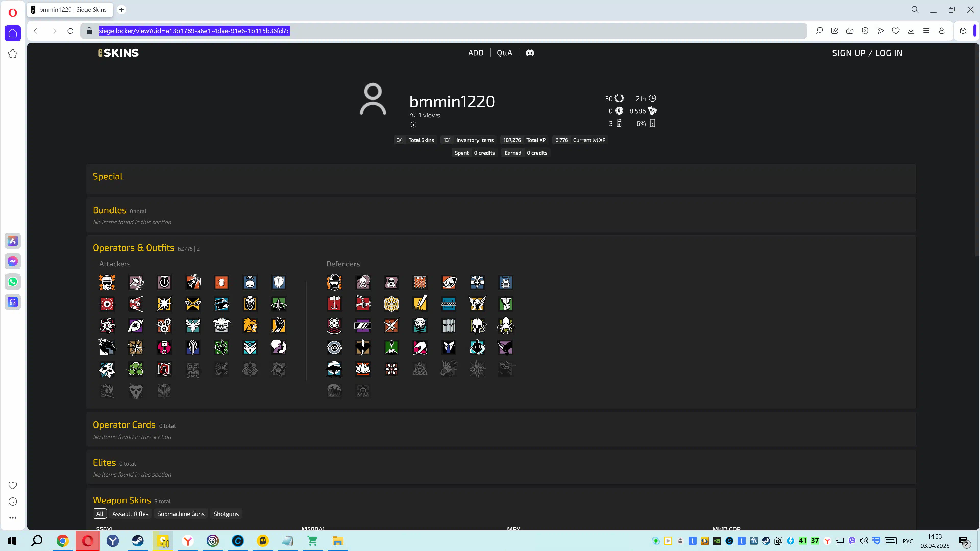Viewport: 980px width, 551px height.
Task: Select the Mira purple window icon
Action: (x=363, y=325)
